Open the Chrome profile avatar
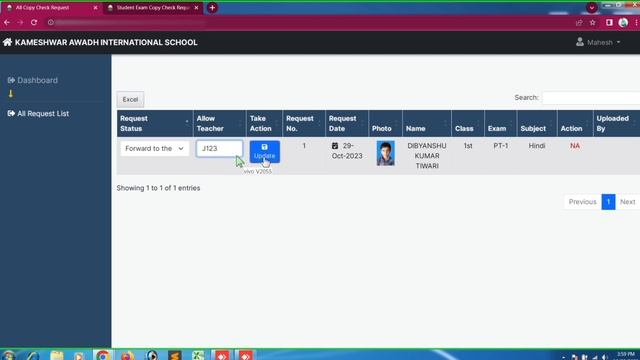640x360 pixels. pyautogui.click(x=623, y=23)
